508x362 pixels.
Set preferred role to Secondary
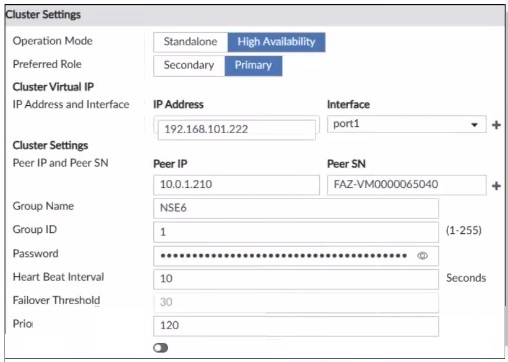point(189,66)
